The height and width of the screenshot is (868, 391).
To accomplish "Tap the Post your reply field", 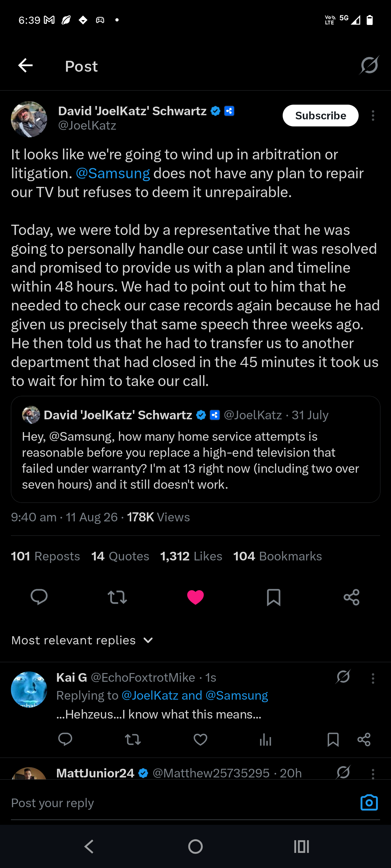I will [182, 803].
